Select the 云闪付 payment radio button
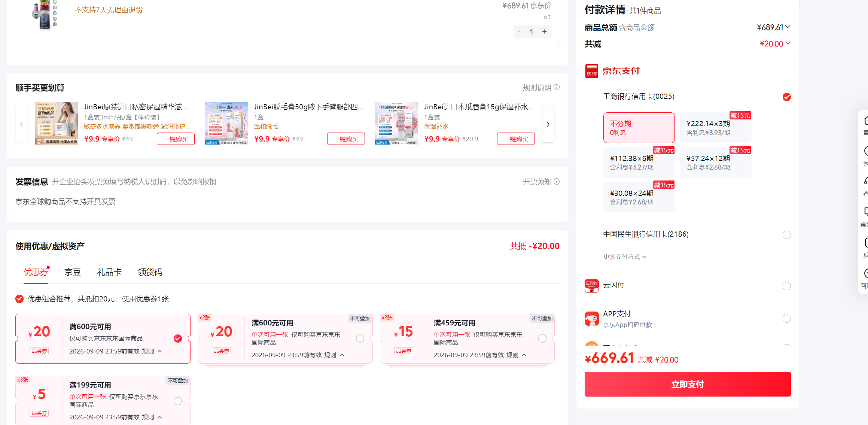 [787, 286]
